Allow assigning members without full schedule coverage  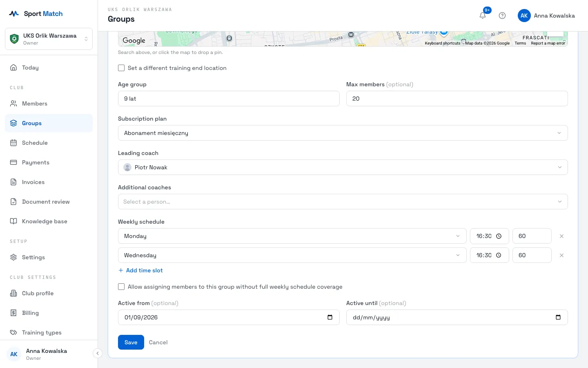121,287
